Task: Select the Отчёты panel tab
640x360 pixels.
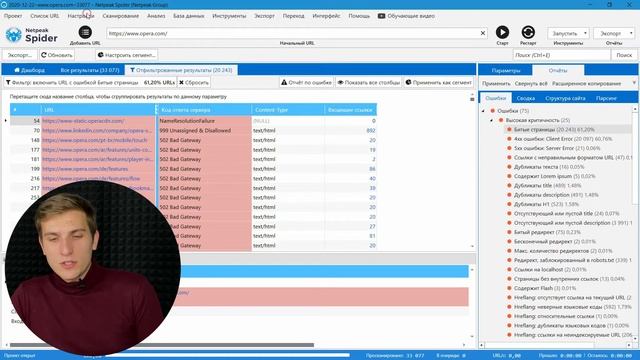Action: coord(558,70)
